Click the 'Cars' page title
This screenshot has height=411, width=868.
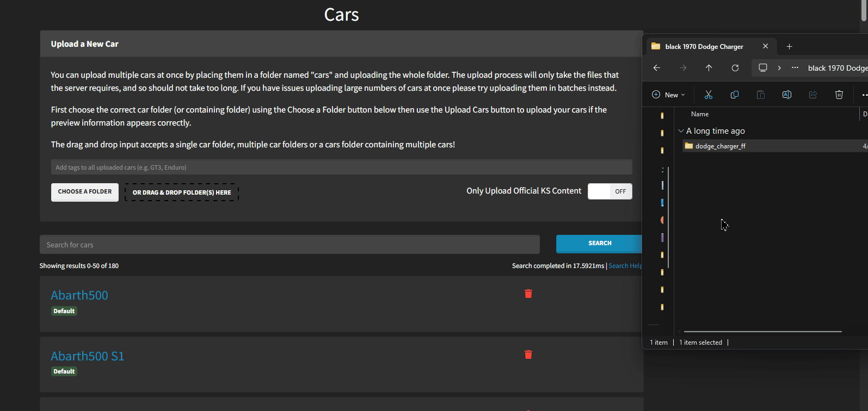coord(341,15)
